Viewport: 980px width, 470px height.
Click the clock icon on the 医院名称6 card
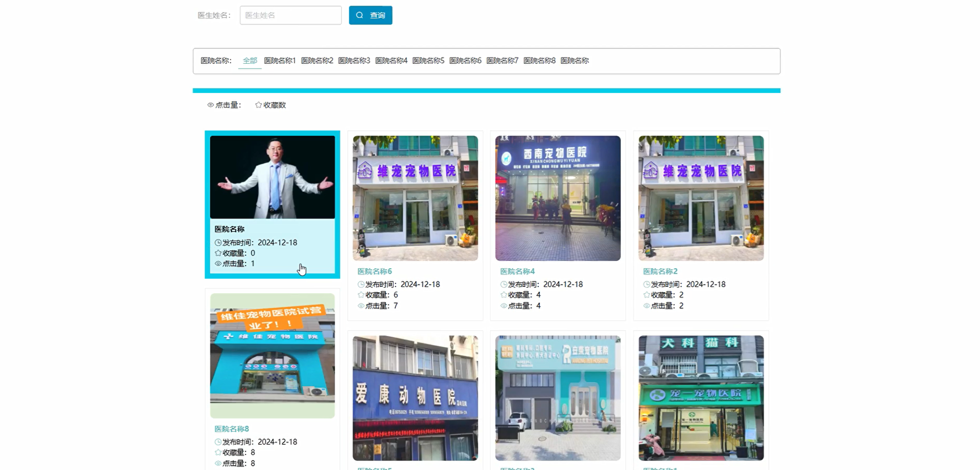click(x=360, y=284)
